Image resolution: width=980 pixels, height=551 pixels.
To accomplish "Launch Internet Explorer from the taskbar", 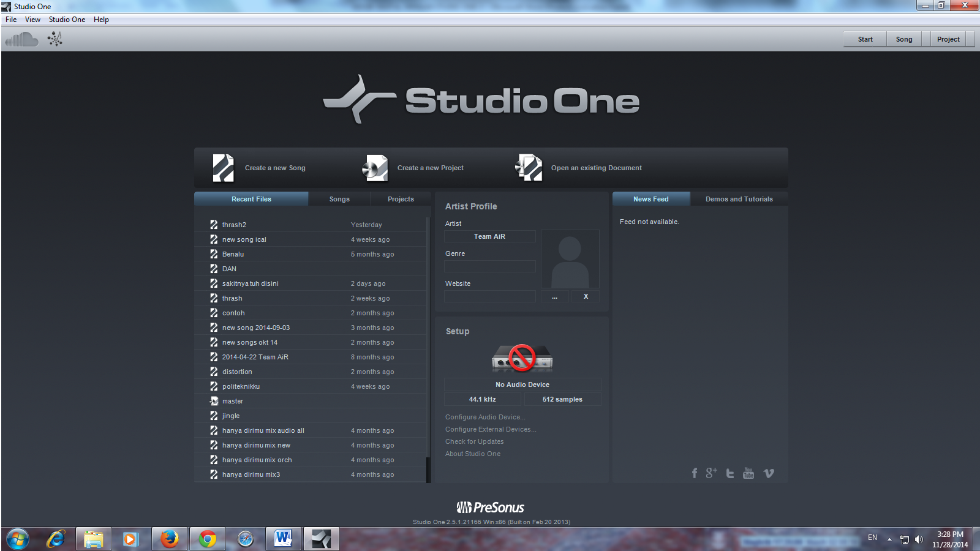I will (x=56, y=539).
